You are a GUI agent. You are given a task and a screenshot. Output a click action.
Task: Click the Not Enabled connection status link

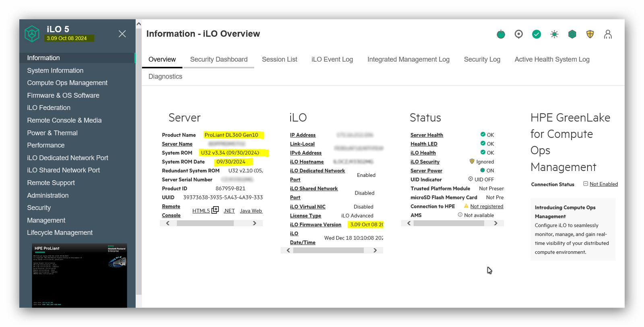pos(603,184)
